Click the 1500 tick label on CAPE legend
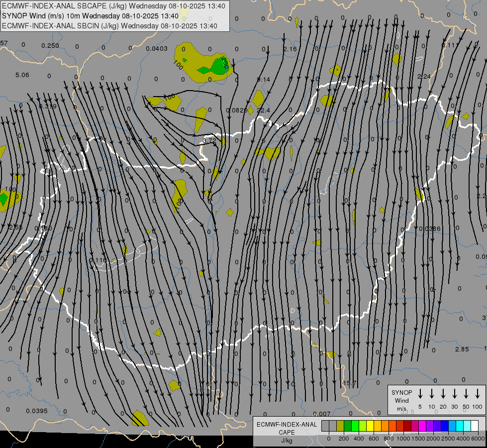The height and width of the screenshot is (448, 487). click(418, 439)
